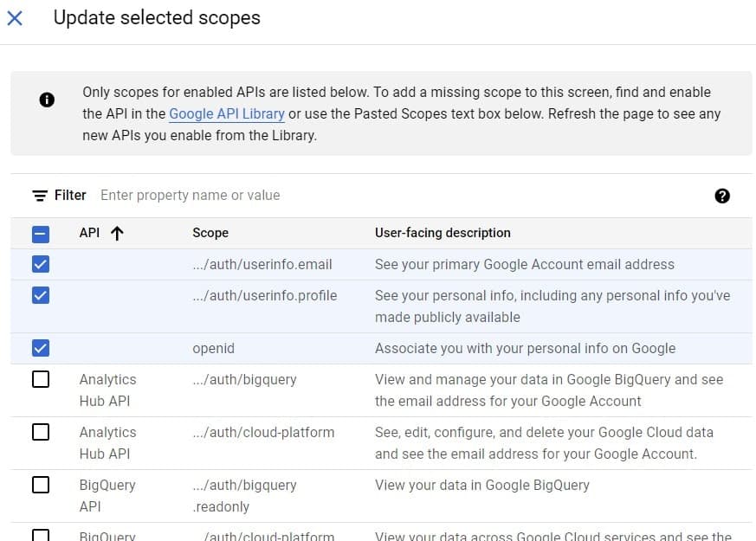Image resolution: width=756 pixels, height=541 pixels.
Task: Enable the Analytics Hub bigquery scope
Action: 40,379
